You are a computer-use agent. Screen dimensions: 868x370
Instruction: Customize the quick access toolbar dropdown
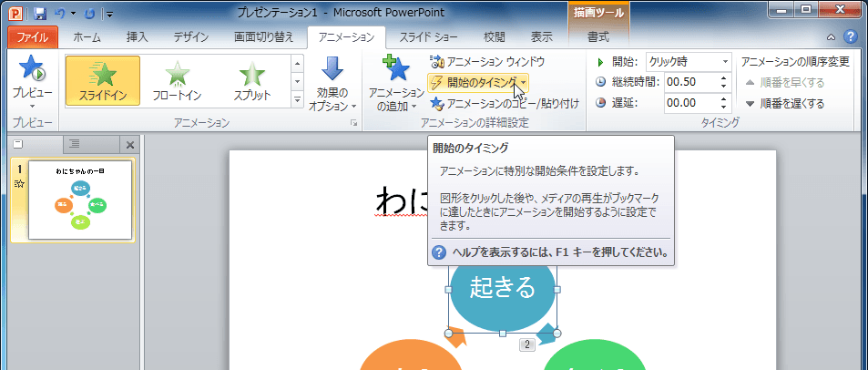tap(109, 14)
